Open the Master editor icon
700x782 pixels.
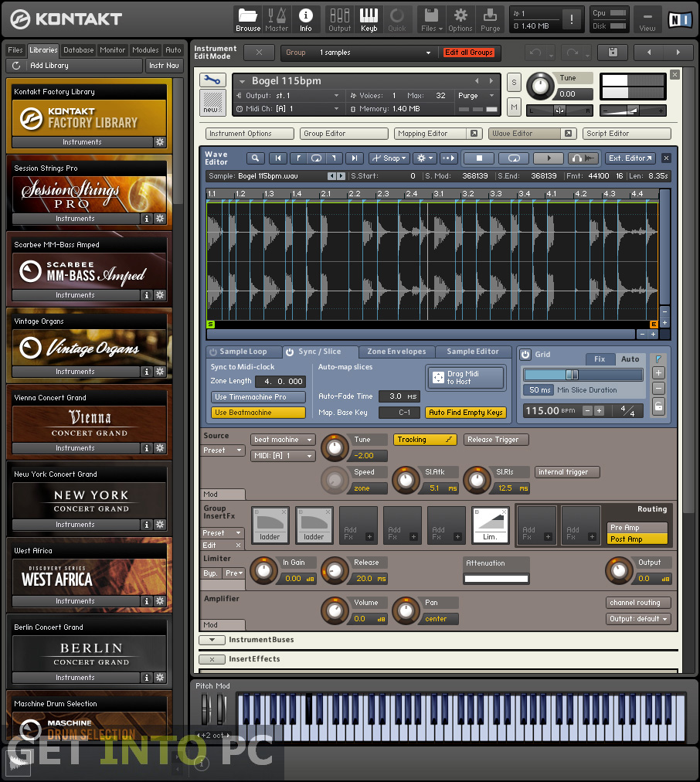point(277,19)
